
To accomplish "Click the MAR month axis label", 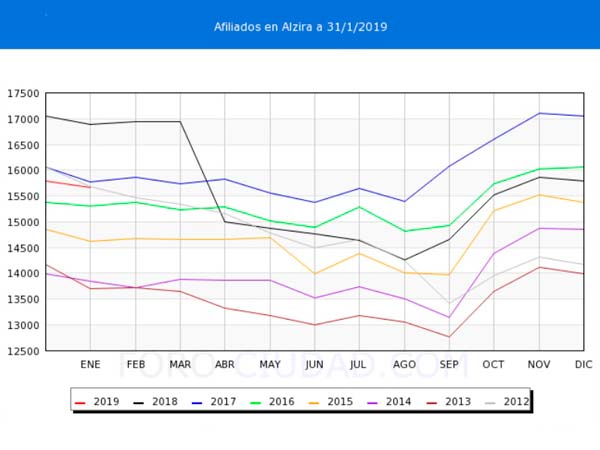I will pos(180,365).
